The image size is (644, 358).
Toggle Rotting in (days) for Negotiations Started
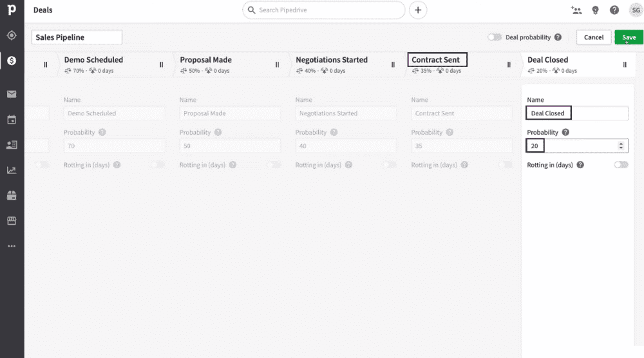[390, 165]
